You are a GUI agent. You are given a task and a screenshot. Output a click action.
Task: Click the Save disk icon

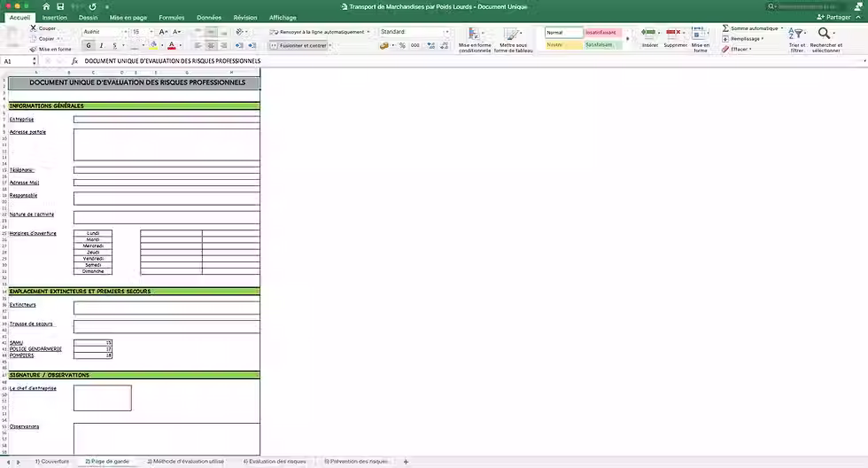(x=60, y=6)
